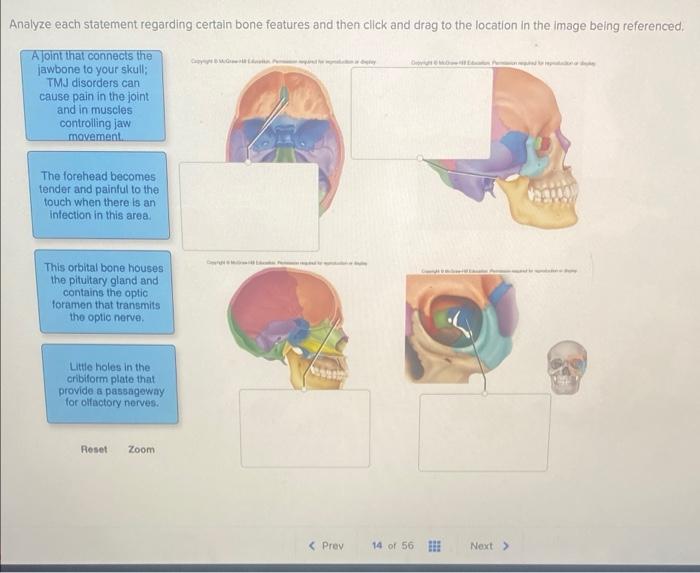Click the Zoom button

pyautogui.click(x=142, y=449)
